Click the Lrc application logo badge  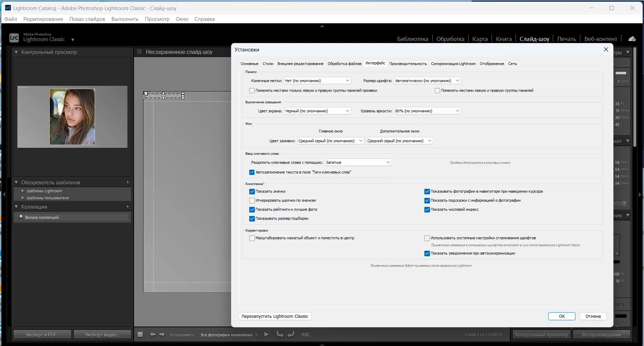pyautogui.click(x=14, y=38)
